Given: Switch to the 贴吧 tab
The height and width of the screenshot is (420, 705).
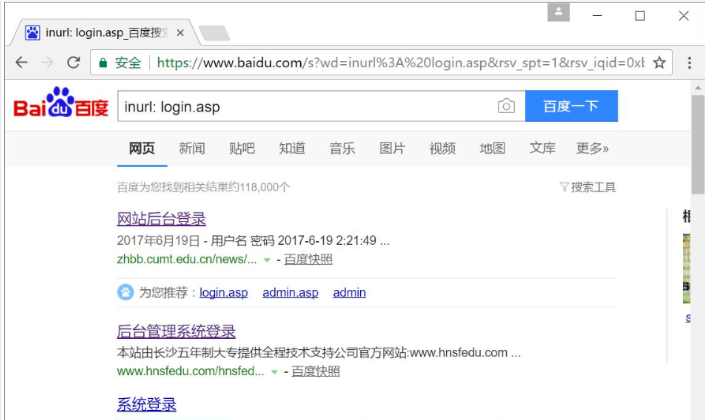Looking at the screenshot, I should (242, 148).
